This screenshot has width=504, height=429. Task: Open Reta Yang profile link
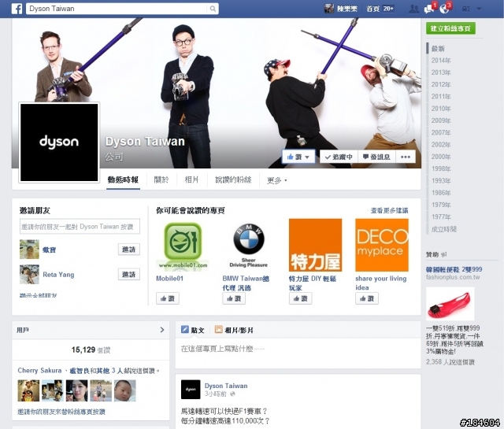(x=58, y=275)
